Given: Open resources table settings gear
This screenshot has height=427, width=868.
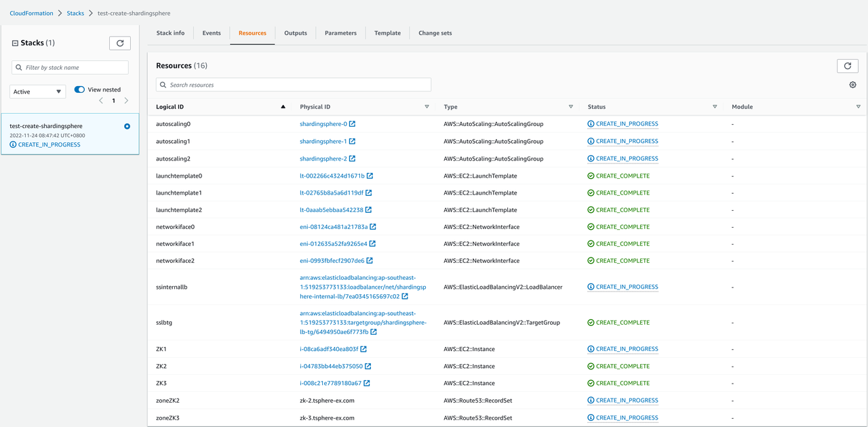Looking at the screenshot, I should pyautogui.click(x=852, y=85).
